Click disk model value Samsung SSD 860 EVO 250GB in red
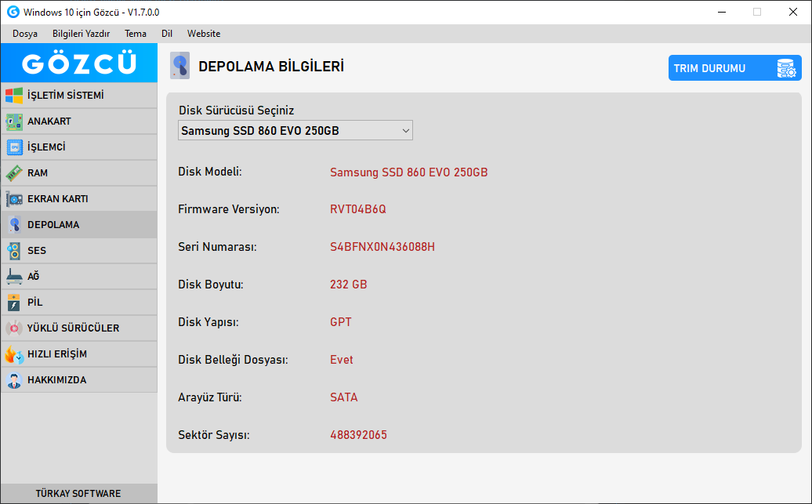 pyautogui.click(x=409, y=172)
